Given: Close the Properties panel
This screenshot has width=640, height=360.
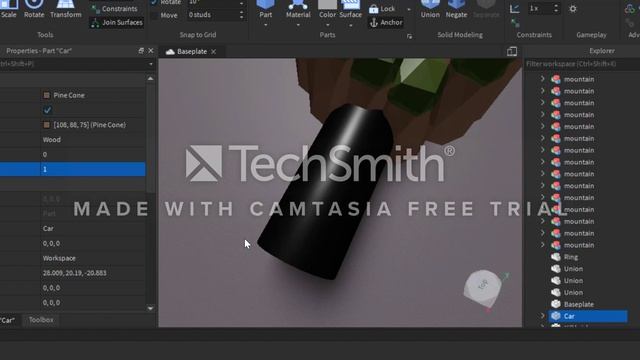Looking at the screenshot, I should [x=151, y=51].
